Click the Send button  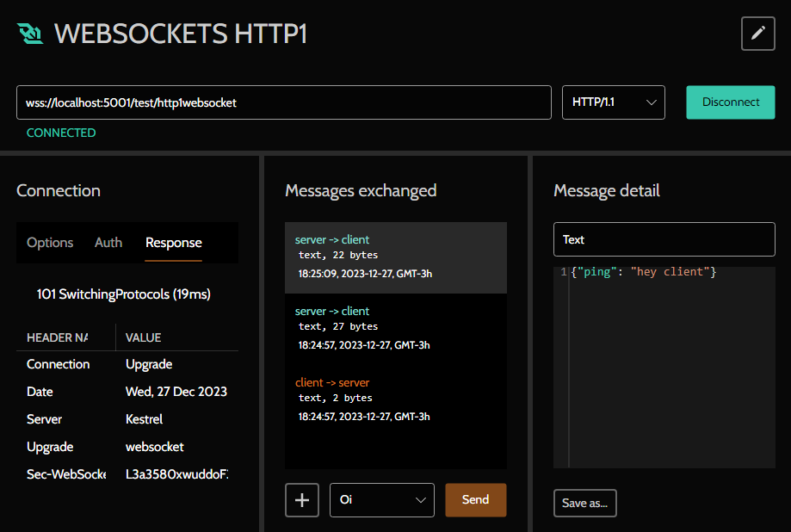click(475, 499)
